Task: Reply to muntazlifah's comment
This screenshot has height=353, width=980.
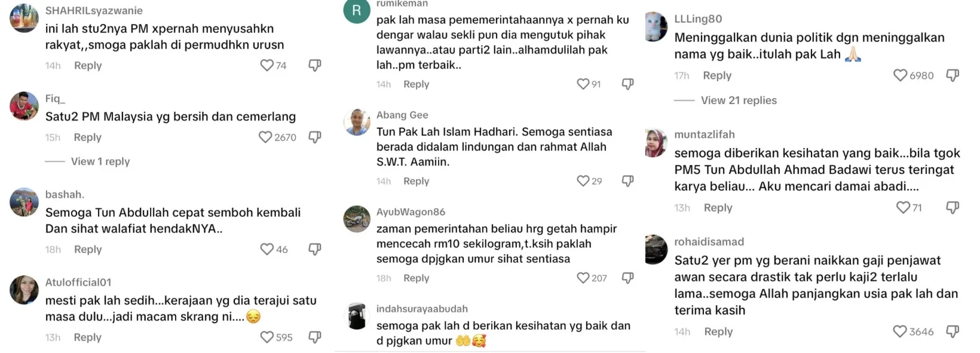Action: 718,207
